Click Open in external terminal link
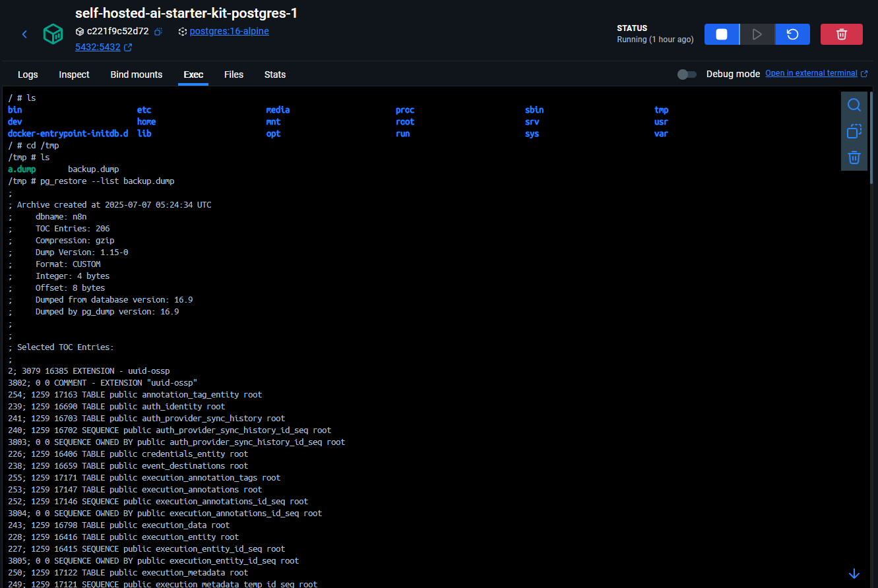Screen dimensions: 878x588 811,73
